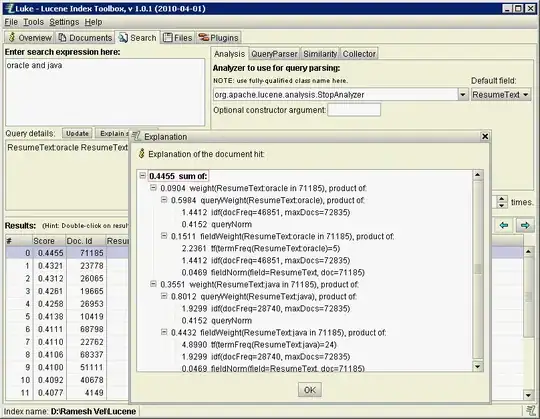Select result row with Doc Id 23778

(67, 266)
